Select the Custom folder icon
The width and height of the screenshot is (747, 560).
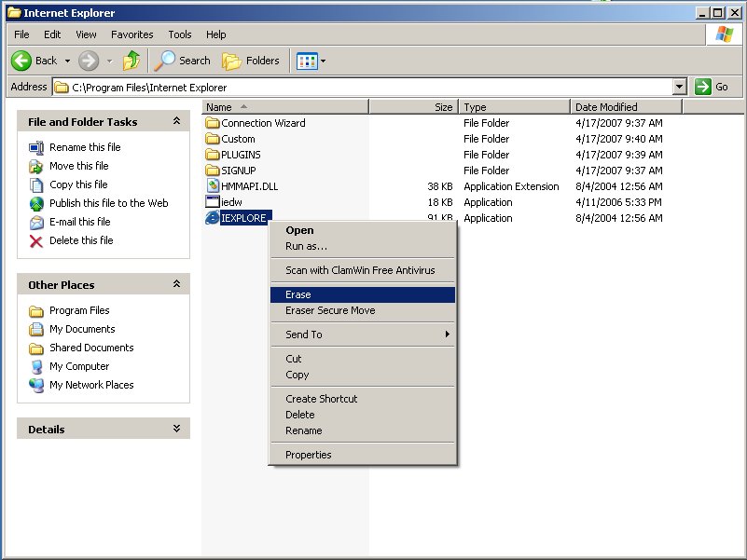click(x=212, y=139)
